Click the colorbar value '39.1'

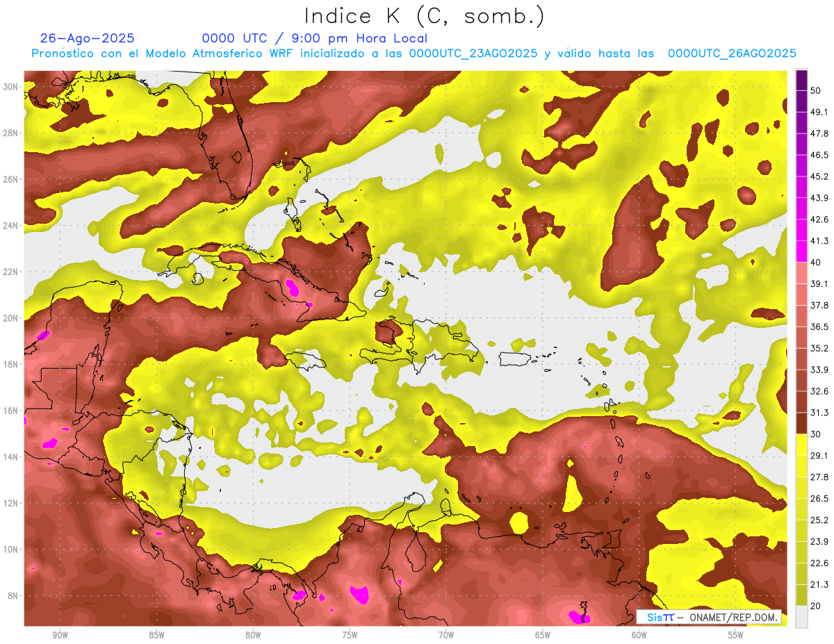[x=819, y=283]
